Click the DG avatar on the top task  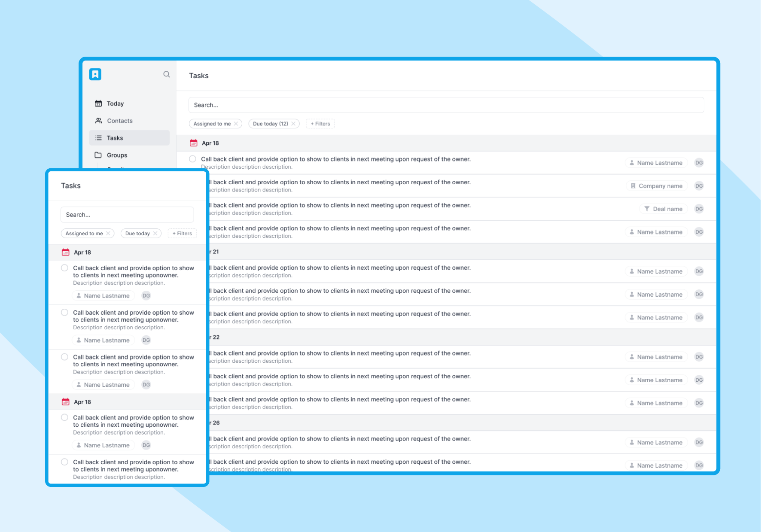[699, 163]
